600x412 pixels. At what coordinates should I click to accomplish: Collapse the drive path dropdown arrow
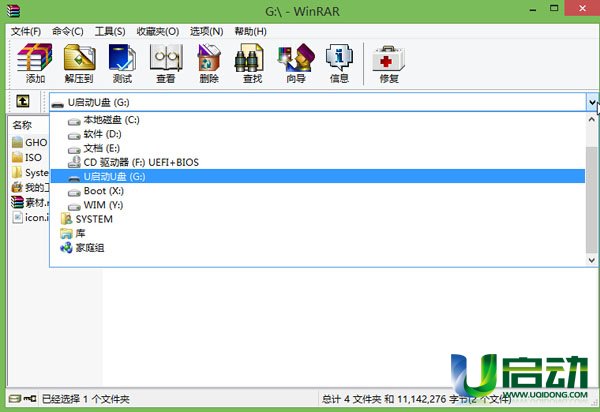click(592, 102)
